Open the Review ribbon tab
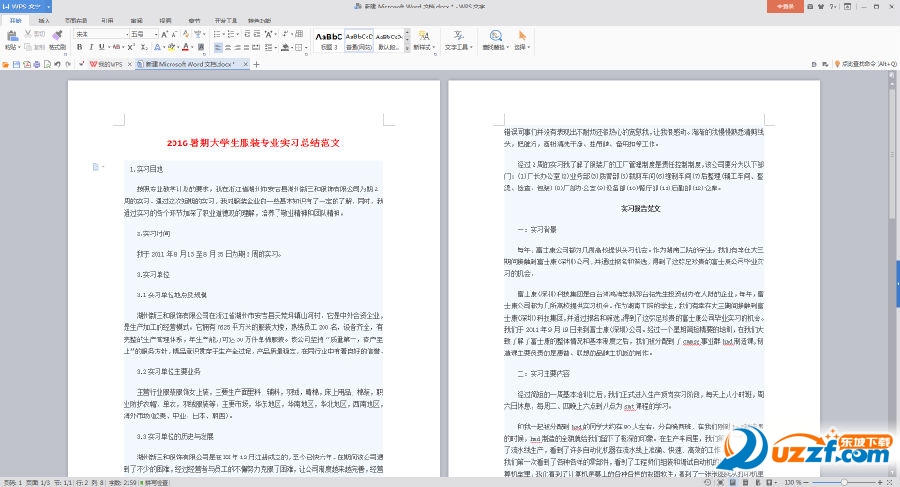Screen dimensions: 900x487 137,20
